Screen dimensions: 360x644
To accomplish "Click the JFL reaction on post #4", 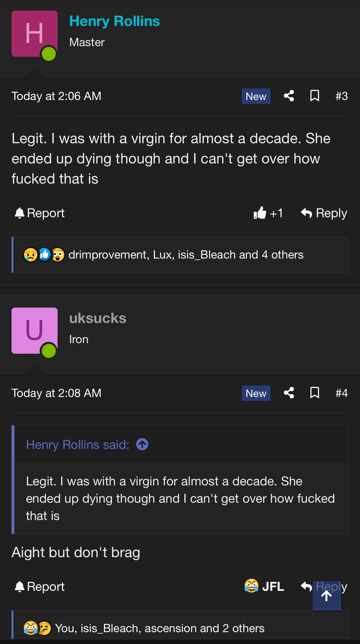I will [264, 586].
